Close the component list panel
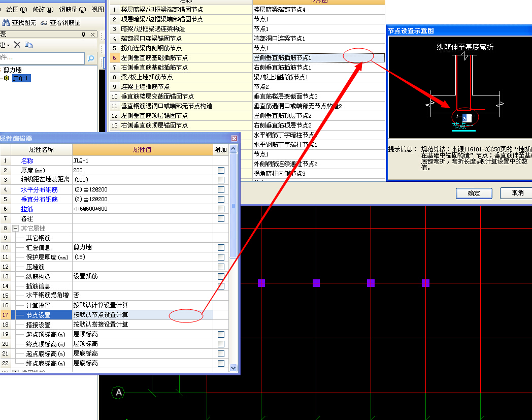Viewport: 532px width, 420px height. click(x=92, y=35)
